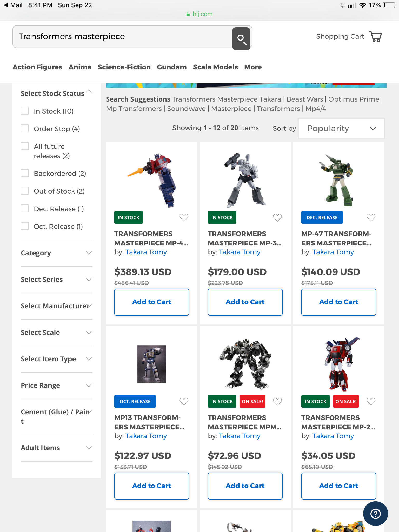
Task: Open the Sort by Popularity dropdown
Action: click(x=341, y=129)
